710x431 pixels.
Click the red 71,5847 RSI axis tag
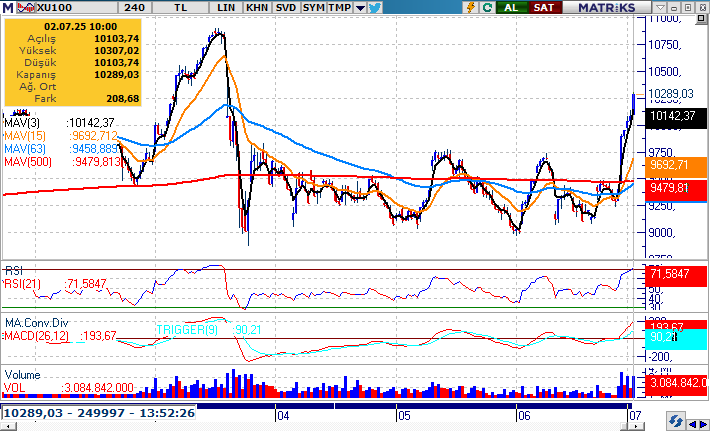[x=676, y=274]
